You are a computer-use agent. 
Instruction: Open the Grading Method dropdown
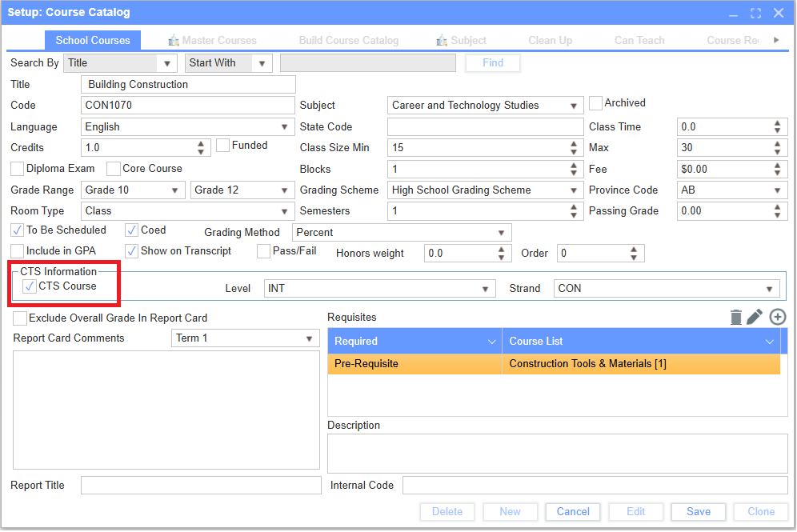click(501, 233)
